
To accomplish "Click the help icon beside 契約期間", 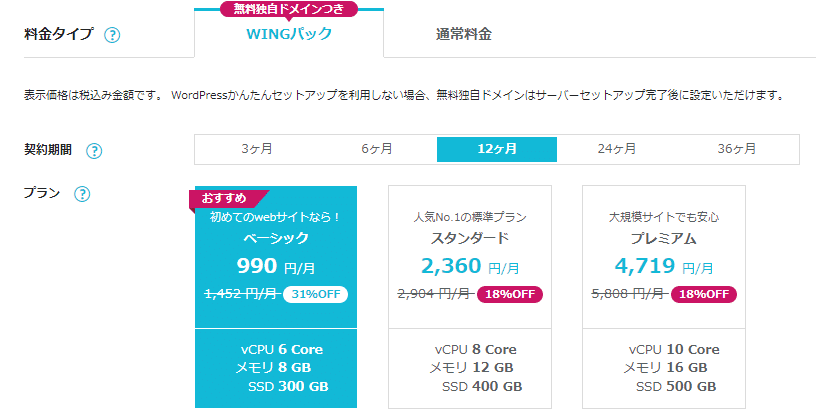I will [94, 151].
